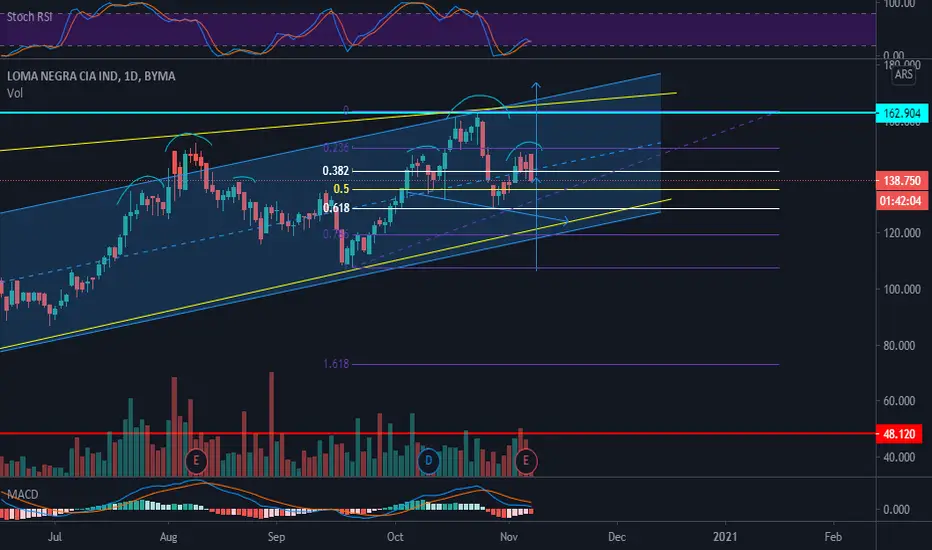Click the Oct label on time axis
The height and width of the screenshot is (550, 932).
pos(395,537)
